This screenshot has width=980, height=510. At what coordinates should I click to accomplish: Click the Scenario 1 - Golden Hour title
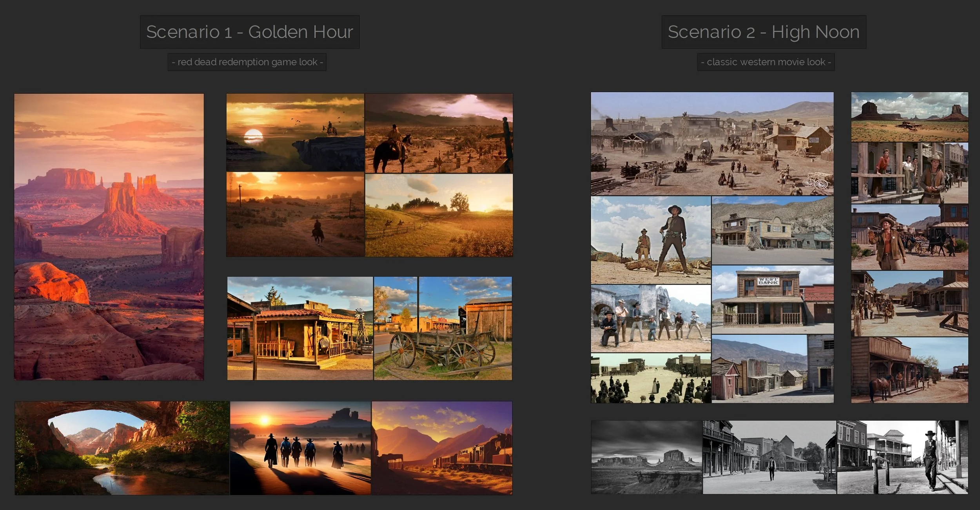pyautogui.click(x=250, y=32)
